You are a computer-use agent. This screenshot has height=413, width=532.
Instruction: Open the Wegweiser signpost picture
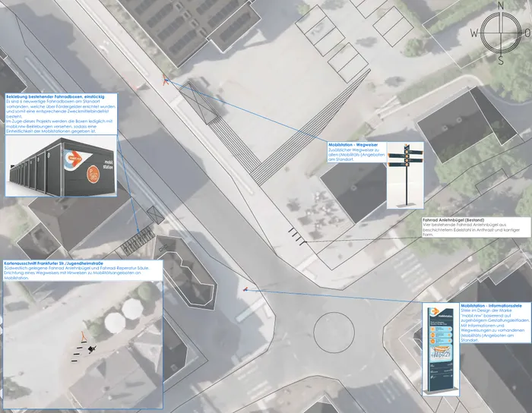click(x=405, y=175)
